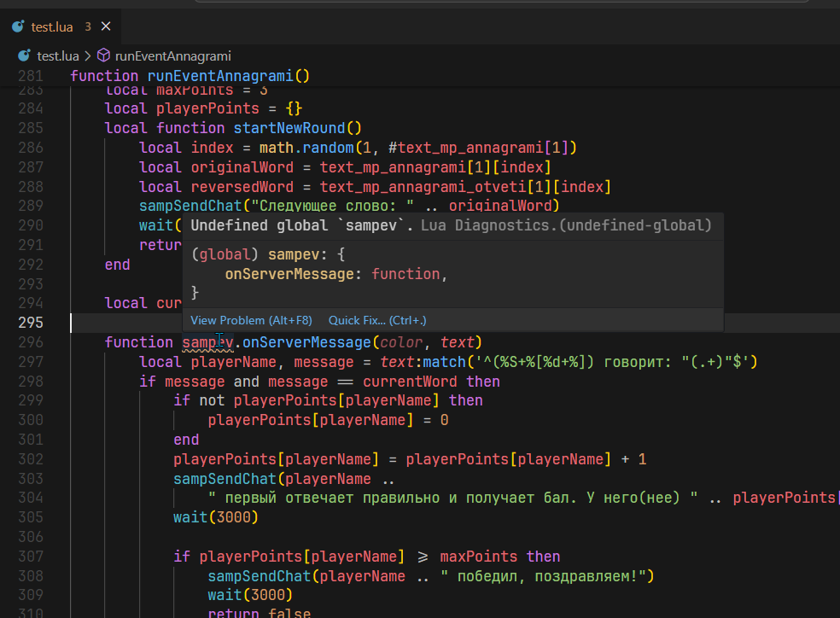Click 'return false' on line 310
Viewport: 840px width, 618px height.
260,612
